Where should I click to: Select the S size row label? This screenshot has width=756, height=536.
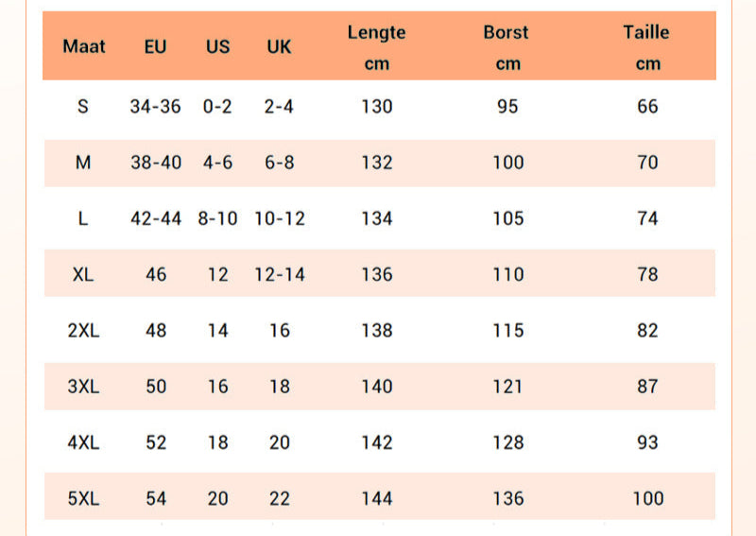(83, 107)
